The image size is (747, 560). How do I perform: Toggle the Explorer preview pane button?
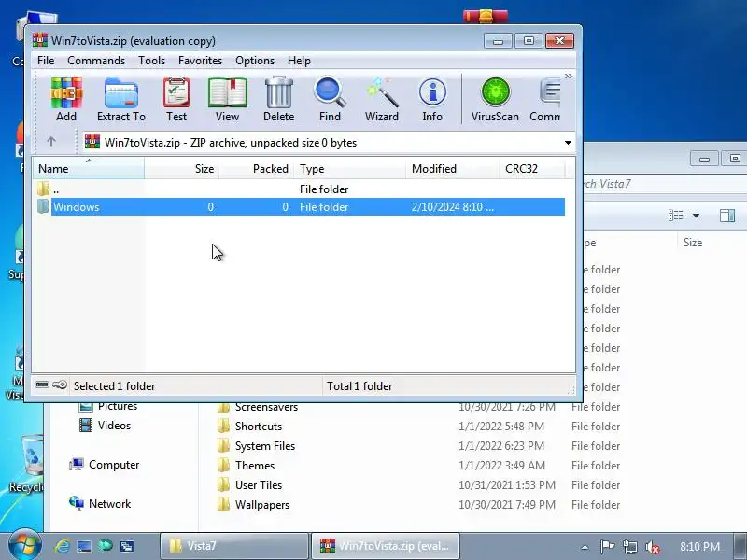pyautogui.click(x=727, y=216)
